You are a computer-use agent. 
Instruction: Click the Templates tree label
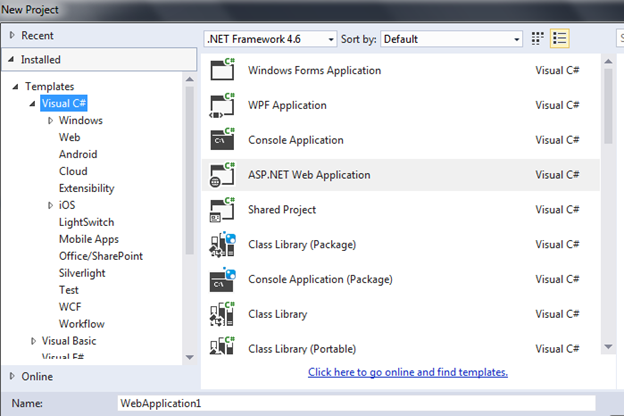pyautogui.click(x=50, y=86)
